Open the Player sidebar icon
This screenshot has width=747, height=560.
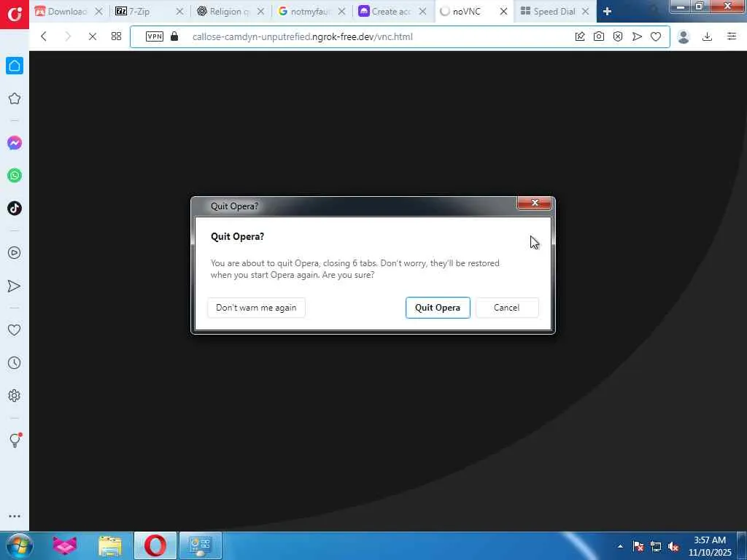15,252
